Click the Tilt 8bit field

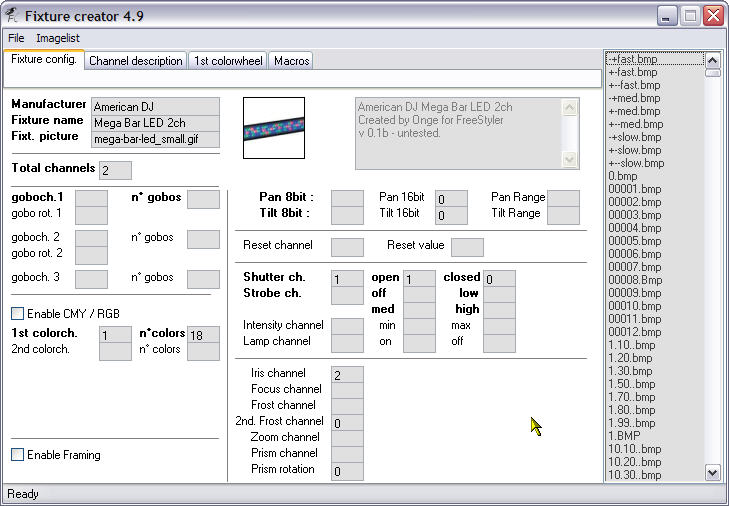coord(347,215)
